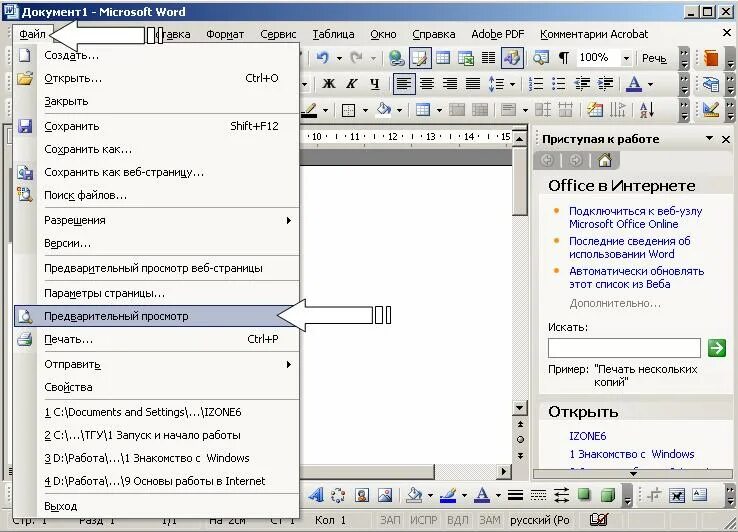Viewport: 738px width, 532px height.
Task: Select Align Left paragraph alignment
Action: (x=404, y=84)
